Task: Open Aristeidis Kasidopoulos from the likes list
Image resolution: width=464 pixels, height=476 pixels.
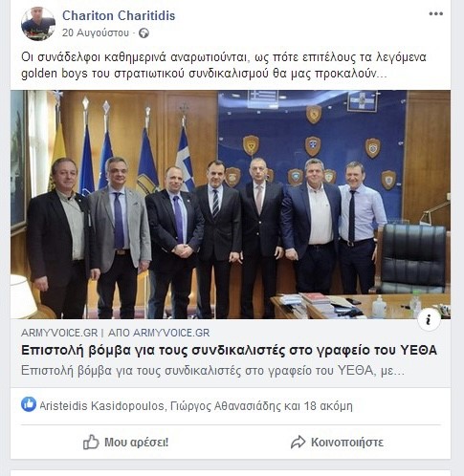Action: [x=101, y=406]
